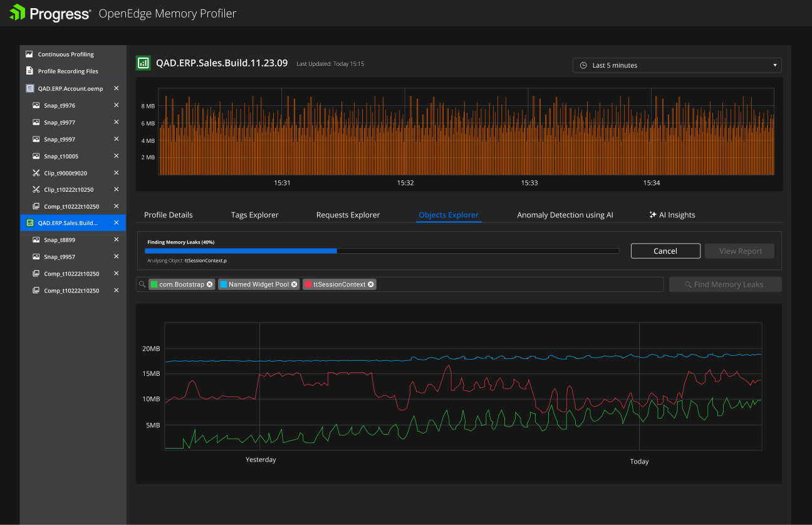The height and width of the screenshot is (525, 812).
Task: Click the View Report button
Action: point(741,251)
